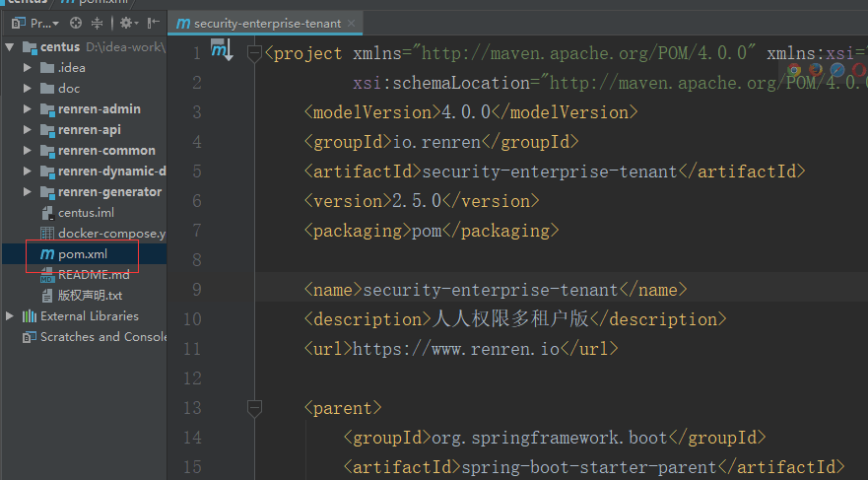The height and width of the screenshot is (480, 868).
Task: Switch to security-enterprise-tenant editor tab
Action: coord(267,24)
